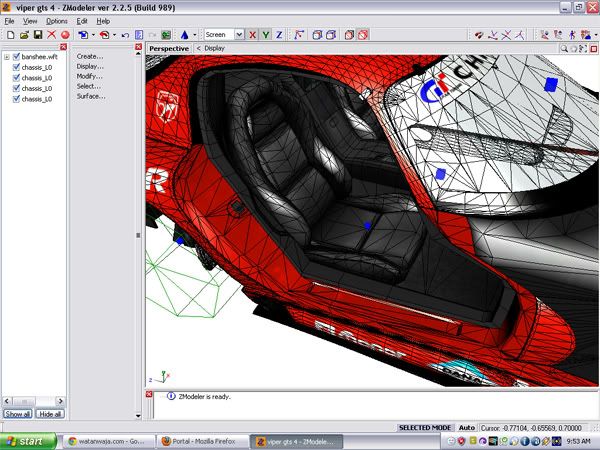
Task: Click the New file toolbar icon
Action: pos(9,35)
